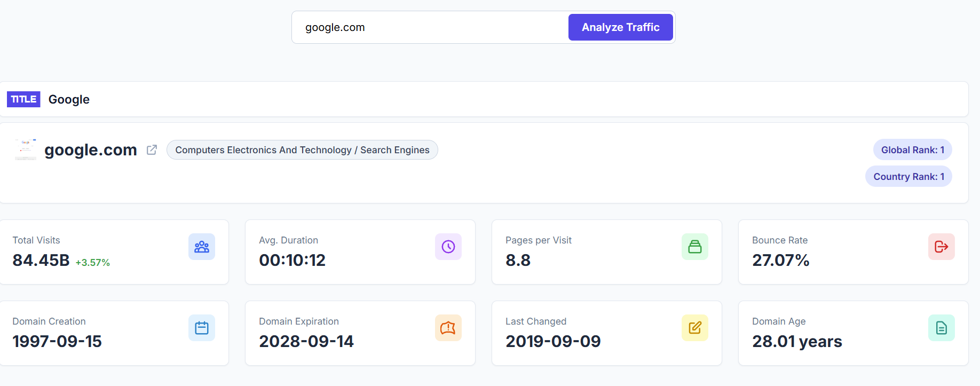Screen dimensions: 980x386
Task: Select the Search Engines category tag
Action: [302, 150]
